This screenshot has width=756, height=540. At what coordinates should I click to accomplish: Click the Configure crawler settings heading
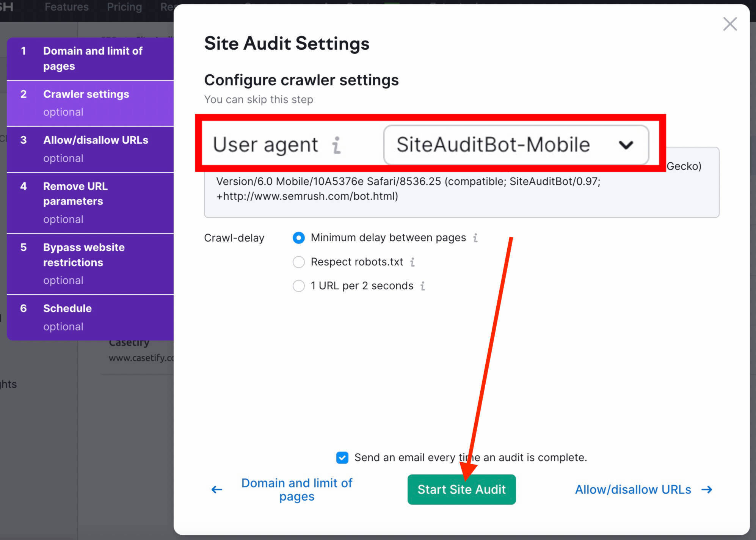(x=301, y=80)
